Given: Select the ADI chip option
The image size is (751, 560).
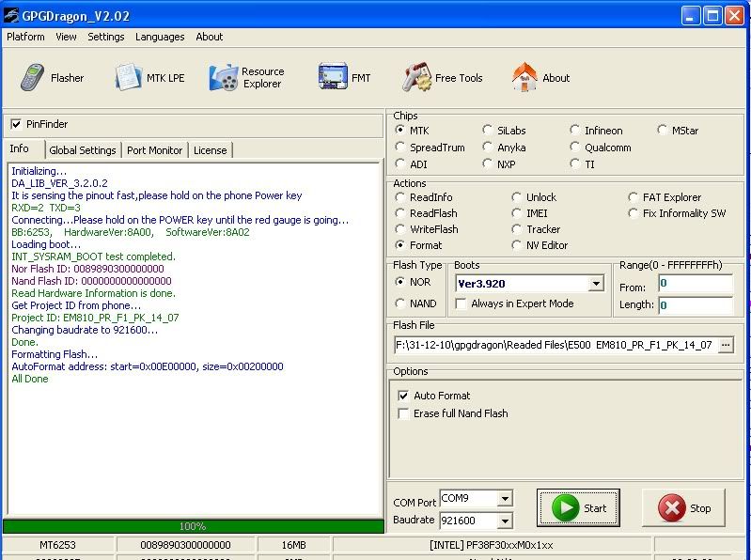Looking at the screenshot, I should pos(399,164).
